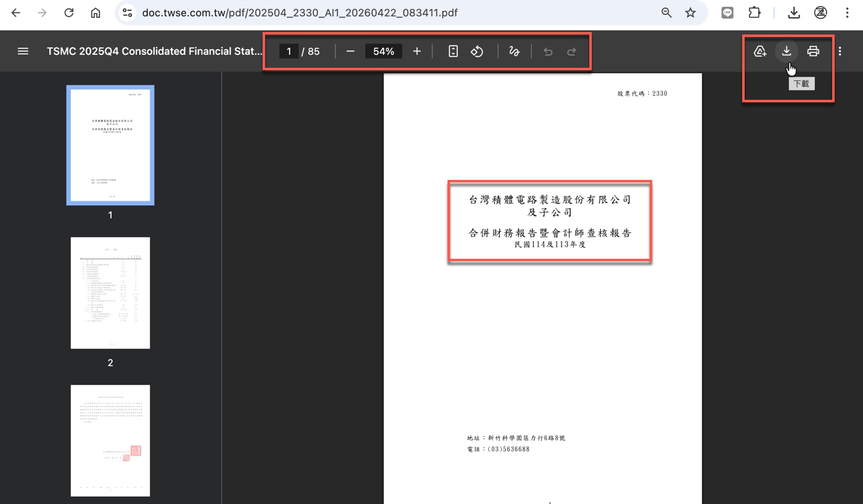Click the 54% zoom level indicator
The width and height of the screenshot is (863, 504).
(383, 51)
